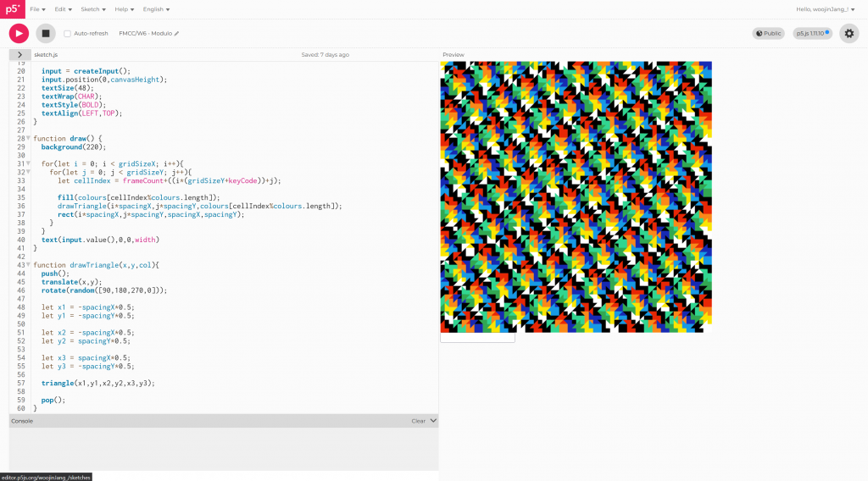Open the Sketch menu

click(92, 9)
